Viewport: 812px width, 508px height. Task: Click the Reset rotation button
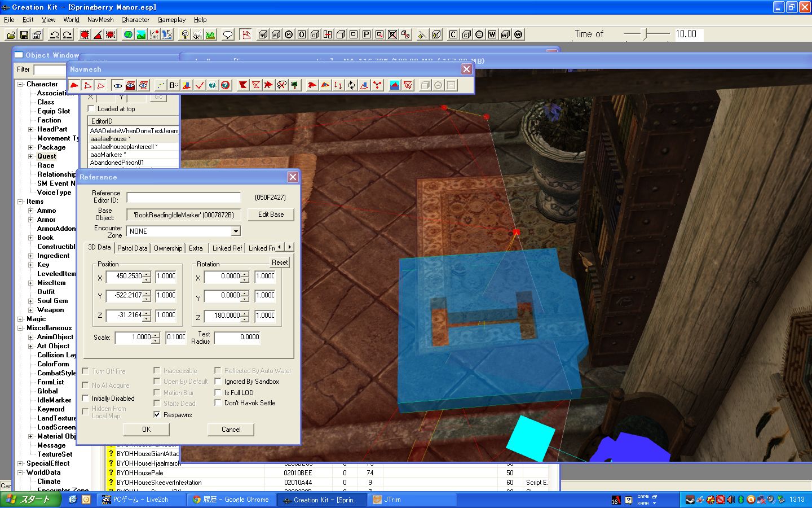280,262
